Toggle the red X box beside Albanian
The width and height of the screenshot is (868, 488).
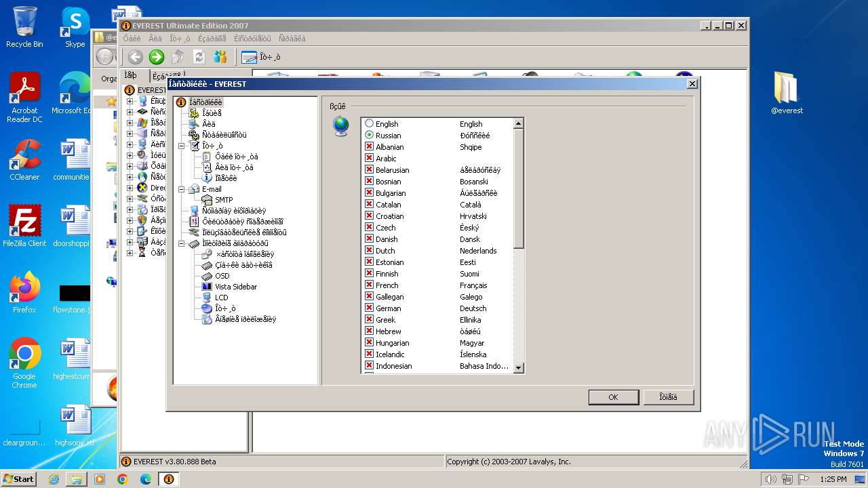point(369,146)
